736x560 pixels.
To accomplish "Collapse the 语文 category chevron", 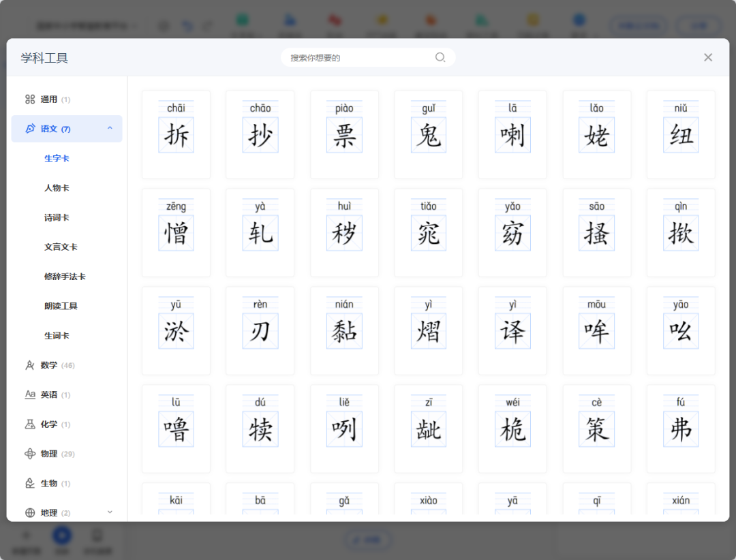I will [110, 128].
